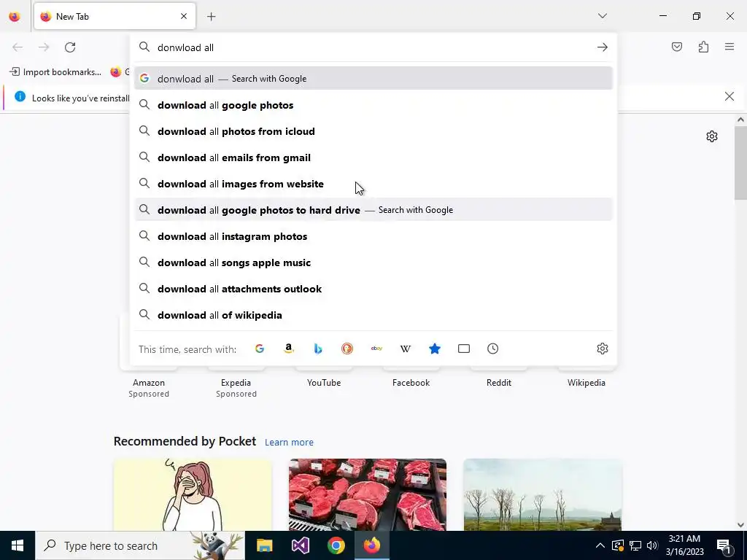Image resolution: width=747 pixels, height=560 pixels.
Task: Open the Windows notification center
Action: [724, 545]
